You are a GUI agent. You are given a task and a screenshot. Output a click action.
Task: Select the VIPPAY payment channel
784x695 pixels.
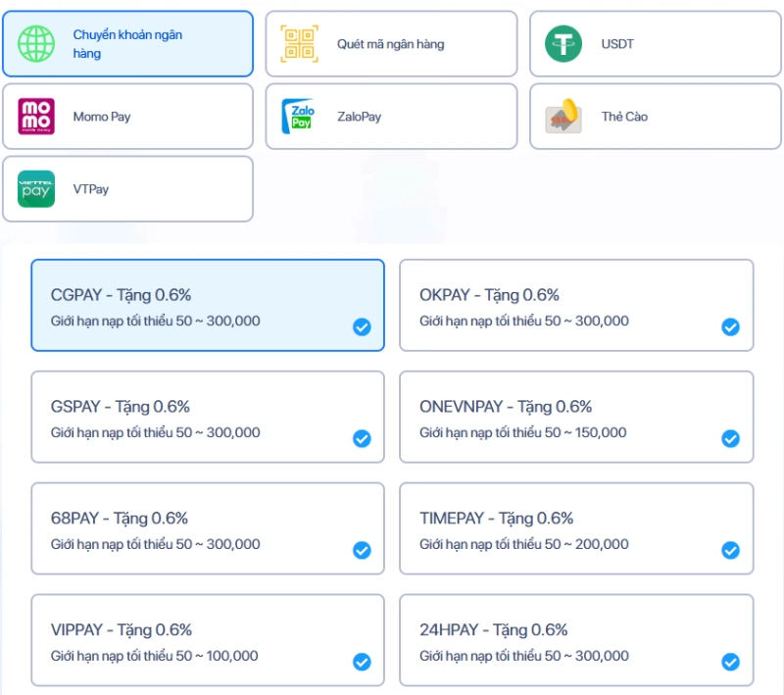207,640
